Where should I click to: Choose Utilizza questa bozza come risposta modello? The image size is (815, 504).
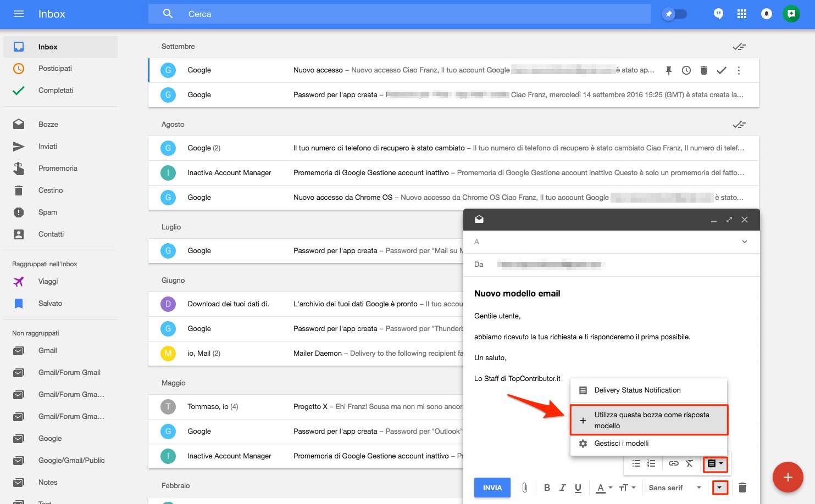coord(649,420)
